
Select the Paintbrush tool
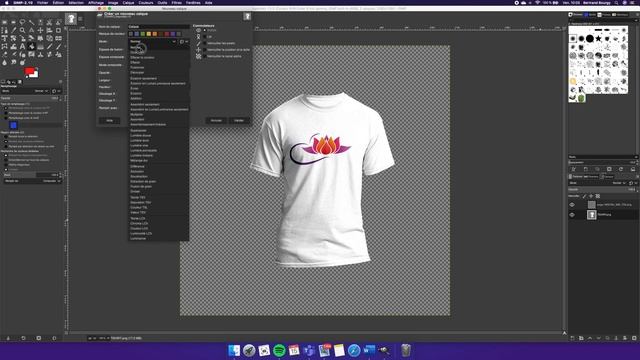(58, 47)
